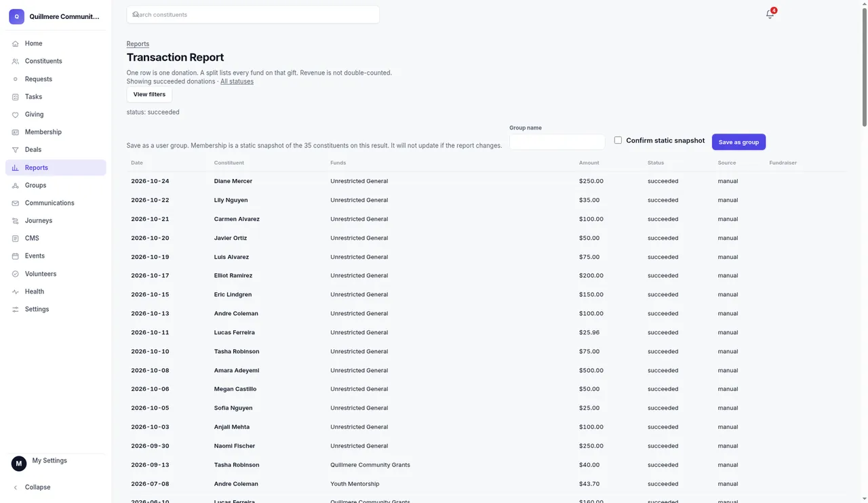Click the View filters button
The image size is (868, 503).
click(x=149, y=94)
